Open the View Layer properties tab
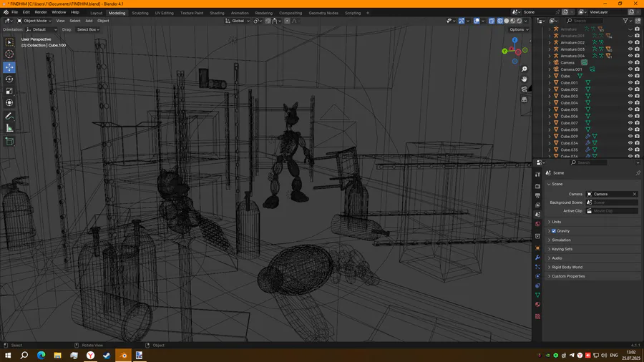 click(x=537, y=205)
